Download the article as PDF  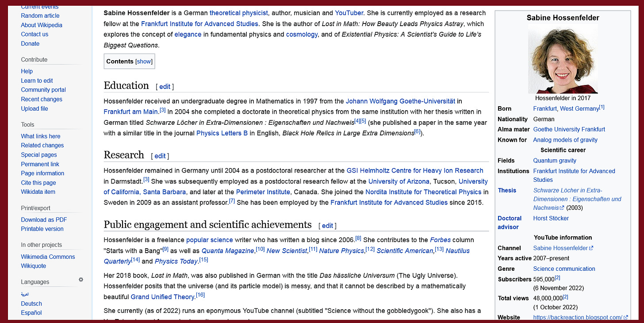coord(44,219)
